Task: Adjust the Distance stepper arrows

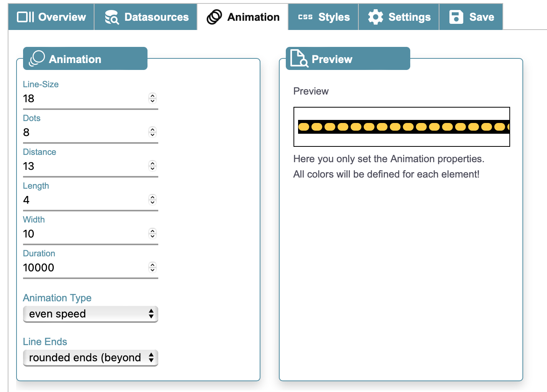Action: point(152,166)
